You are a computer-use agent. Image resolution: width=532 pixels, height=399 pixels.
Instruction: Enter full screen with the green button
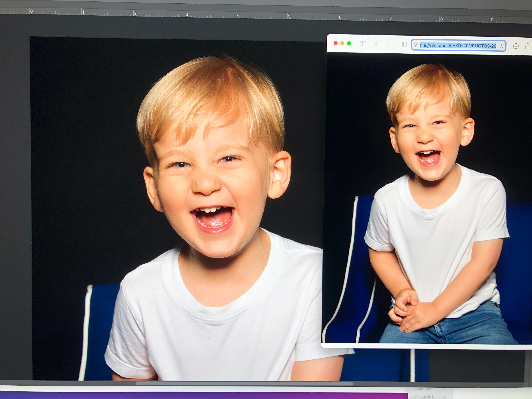pyautogui.click(x=349, y=43)
